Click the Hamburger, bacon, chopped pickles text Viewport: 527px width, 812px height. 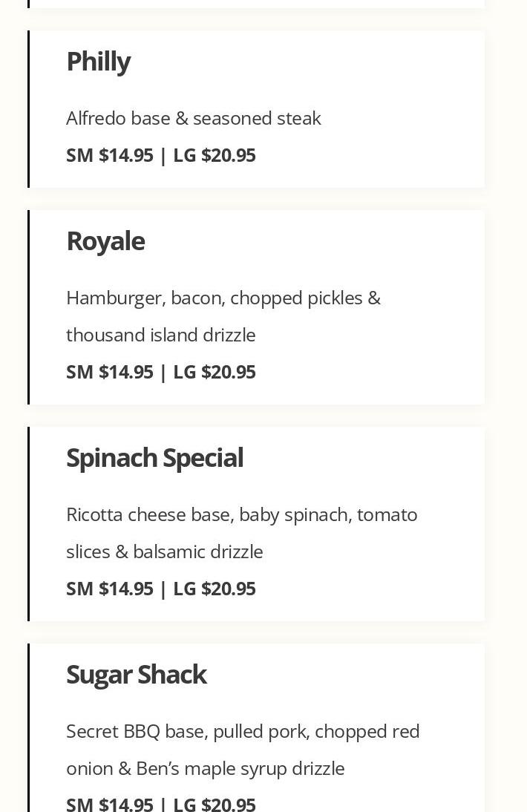tap(223, 298)
